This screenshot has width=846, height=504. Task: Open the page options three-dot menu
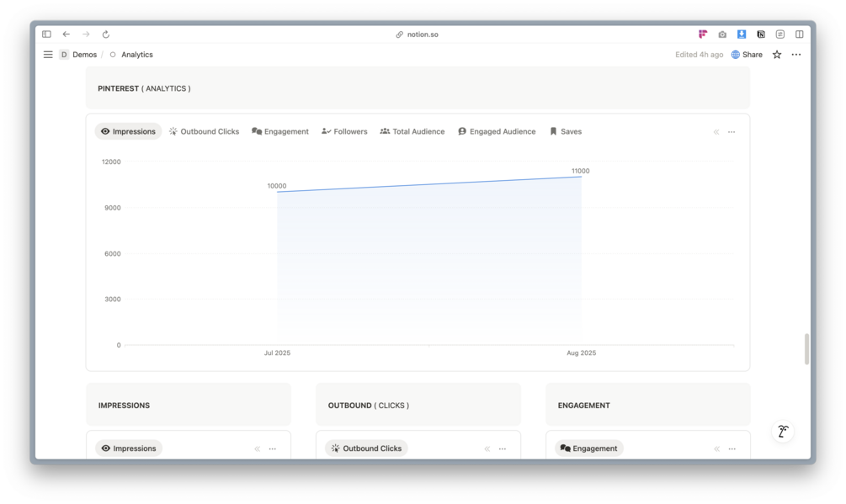pyautogui.click(x=796, y=55)
